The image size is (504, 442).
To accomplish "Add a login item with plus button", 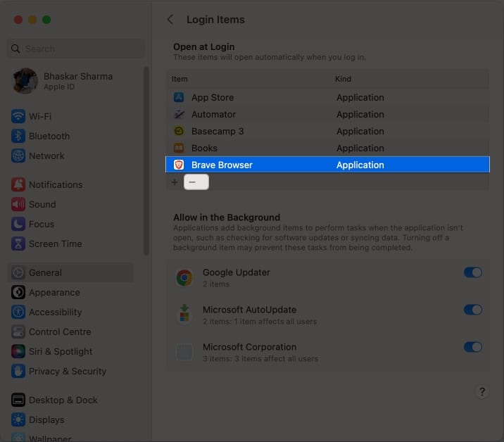I will pyautogui.click(x=175, y=182).
